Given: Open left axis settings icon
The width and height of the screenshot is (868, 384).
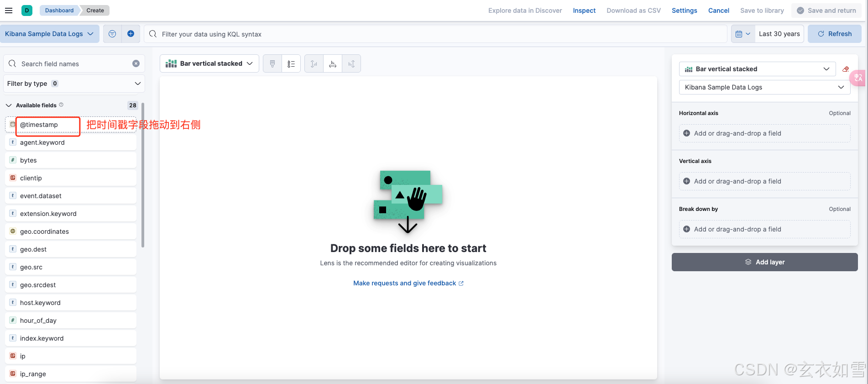Looking at the screenshot, I should [314, 63].
